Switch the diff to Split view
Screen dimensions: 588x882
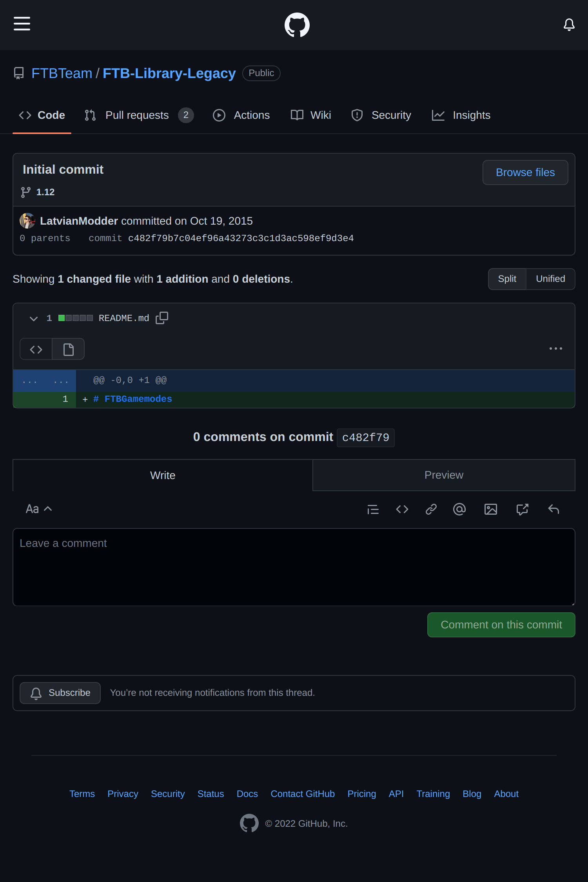click(x=507, y=279)
